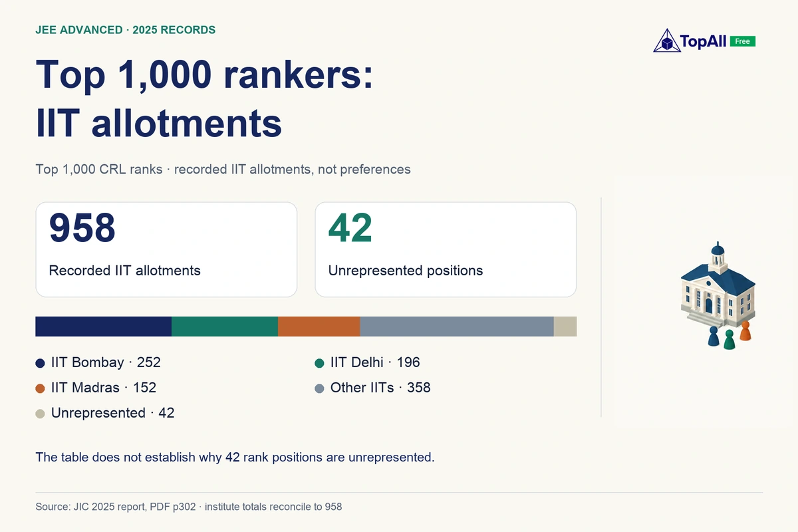
Task: Click the TopAll pyramid logo icon
Action: click(x=667, y=41)
